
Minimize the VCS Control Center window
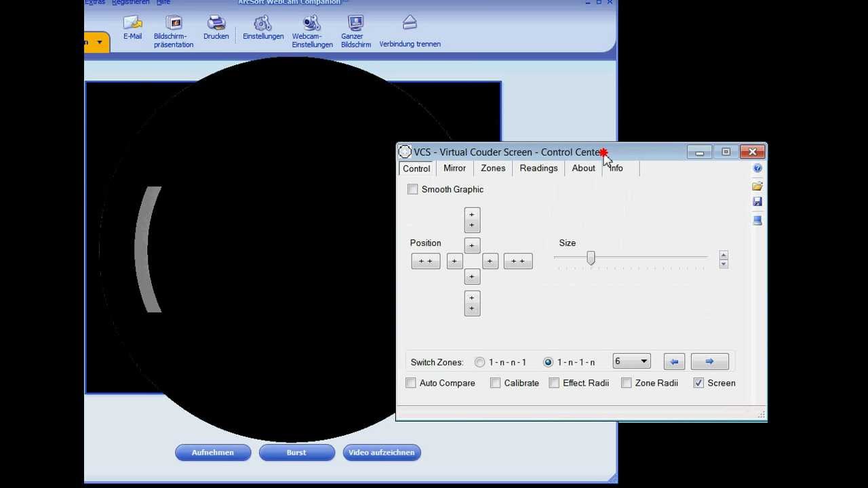[x=699, y=152]
